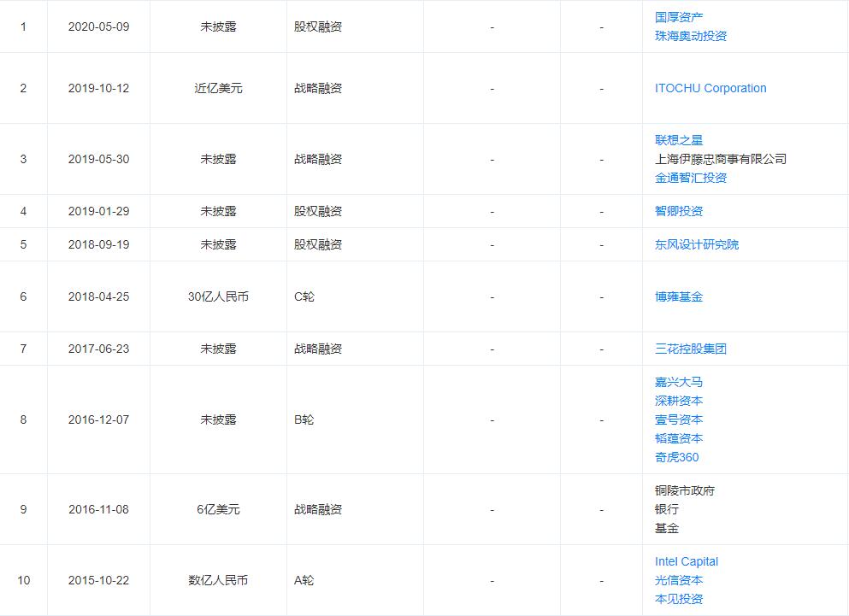The image size is (849, 616).
Task: Click the 近亿美元 amount cell
Action: [x=218, y=88]
